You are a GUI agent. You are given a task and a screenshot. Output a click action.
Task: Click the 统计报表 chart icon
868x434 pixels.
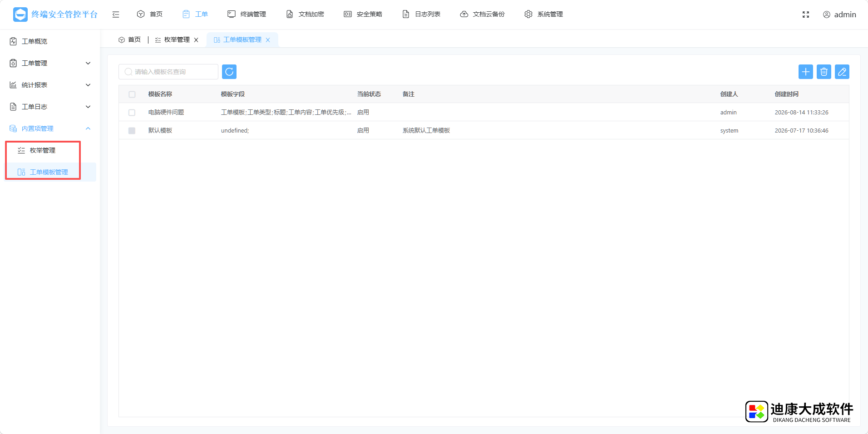[x=13, y=85]
